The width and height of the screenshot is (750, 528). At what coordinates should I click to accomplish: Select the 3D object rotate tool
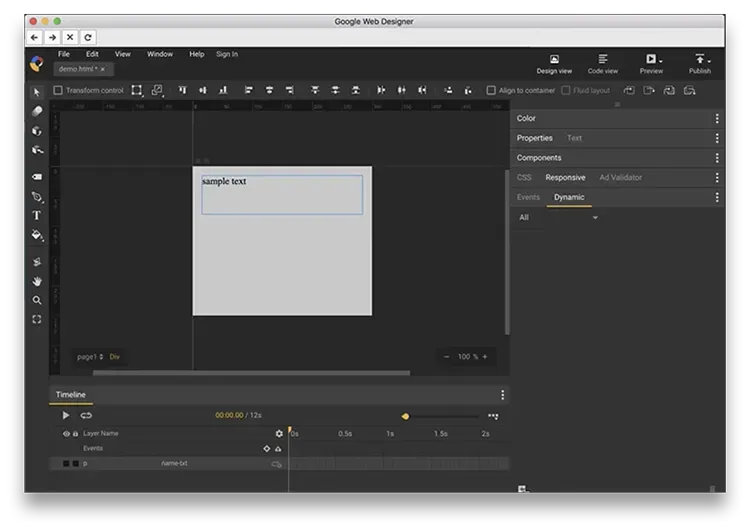37,131
